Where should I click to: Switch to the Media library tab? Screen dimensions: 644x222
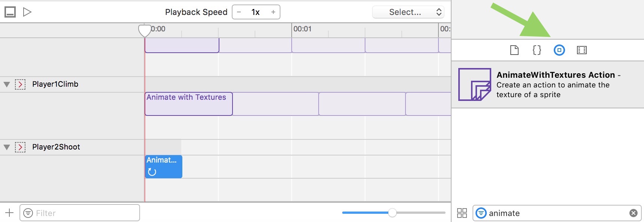click(x=582, y=50)
